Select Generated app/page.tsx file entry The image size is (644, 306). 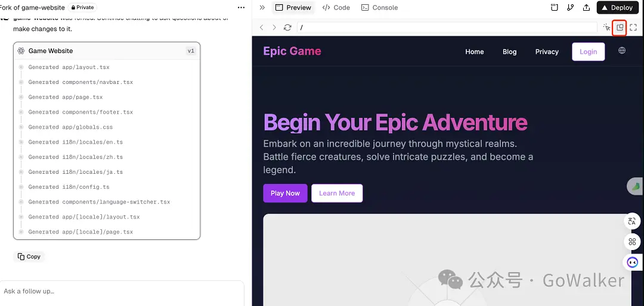pyautogui.click(x=66, y=97)
